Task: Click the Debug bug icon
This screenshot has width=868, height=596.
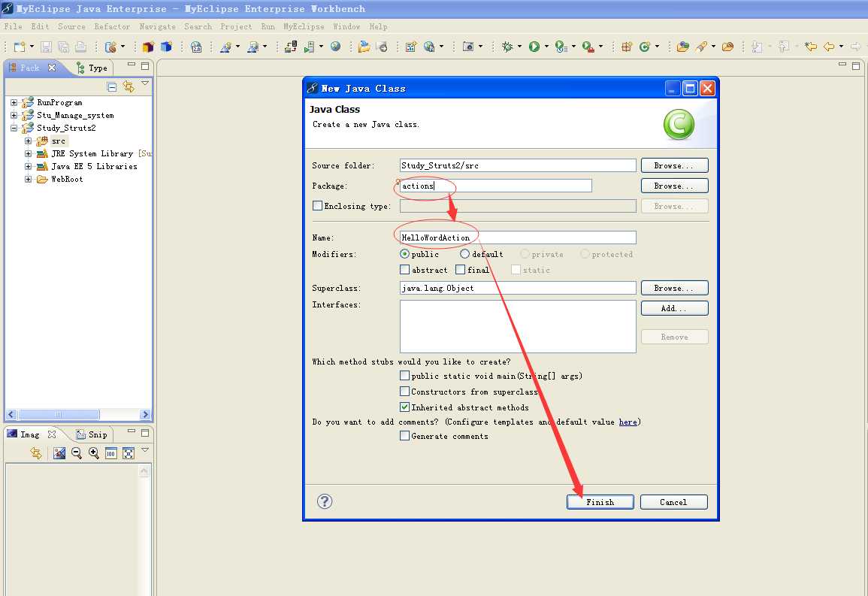Action: tap(507, 47)
